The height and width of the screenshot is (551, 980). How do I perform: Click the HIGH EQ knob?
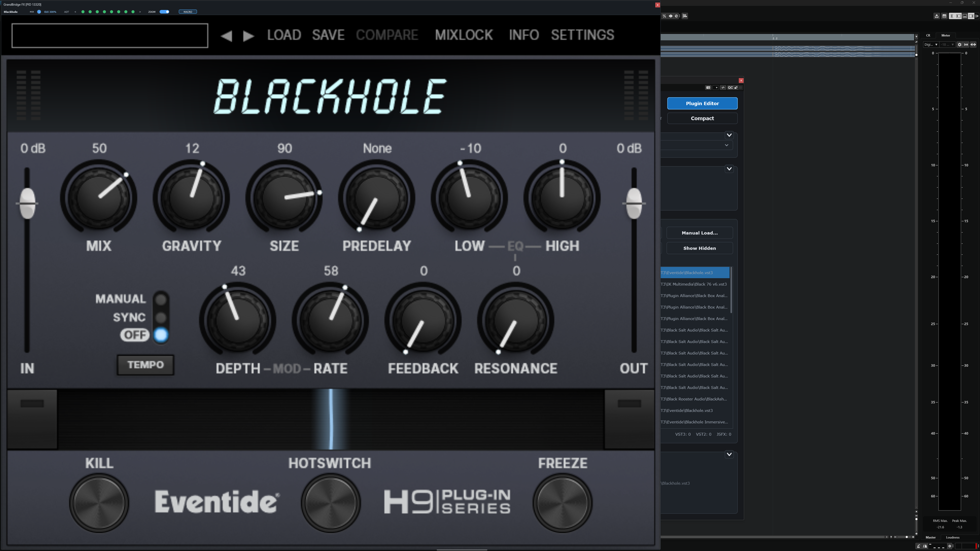562,198
